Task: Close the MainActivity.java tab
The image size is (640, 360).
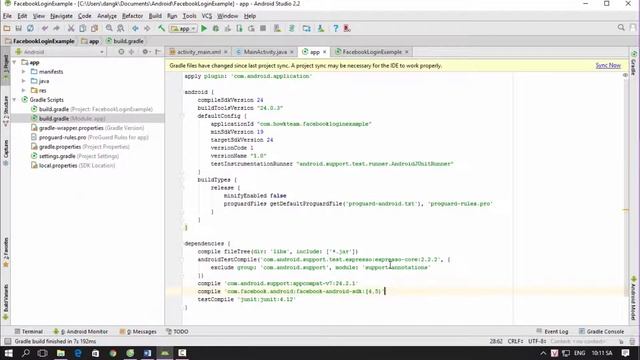Action: click(292, 52)
